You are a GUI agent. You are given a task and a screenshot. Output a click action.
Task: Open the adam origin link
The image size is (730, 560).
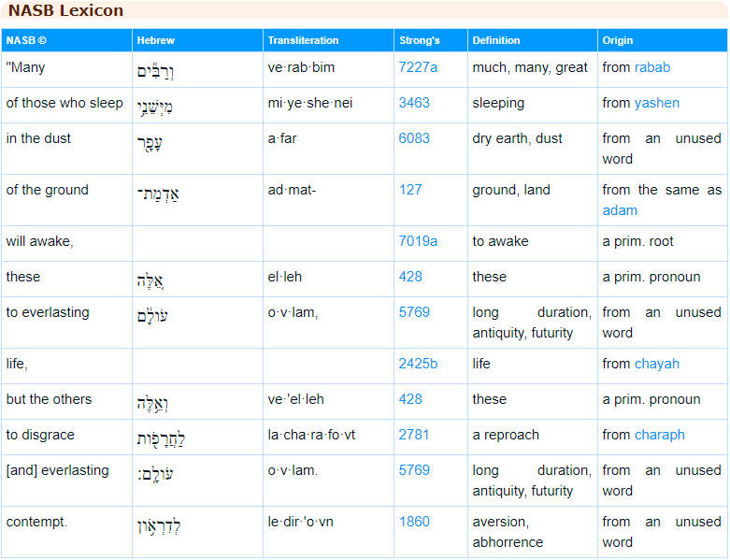pos(620,210)
